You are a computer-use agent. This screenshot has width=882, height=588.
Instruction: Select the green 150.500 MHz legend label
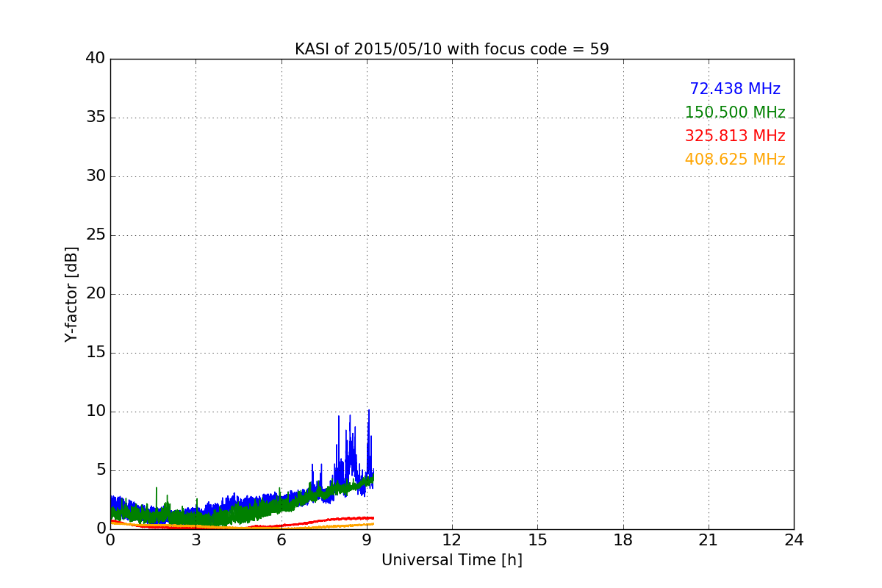pyautogui.click(x=734, y=112)
